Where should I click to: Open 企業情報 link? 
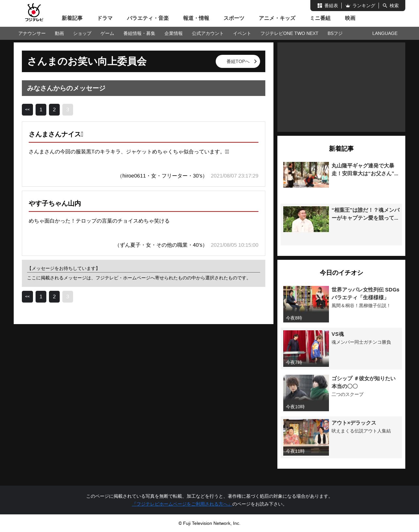[x=174, y=33]
